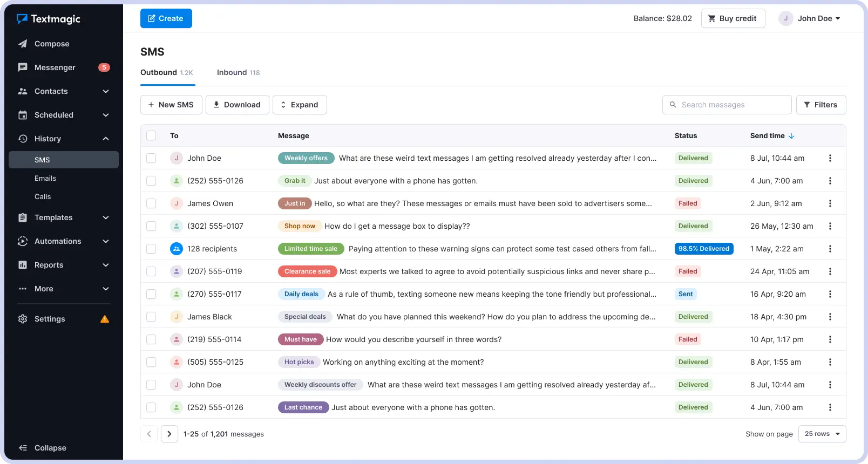
Task: Click the Automations icon in sidebar
Action: tap(23, 241)
